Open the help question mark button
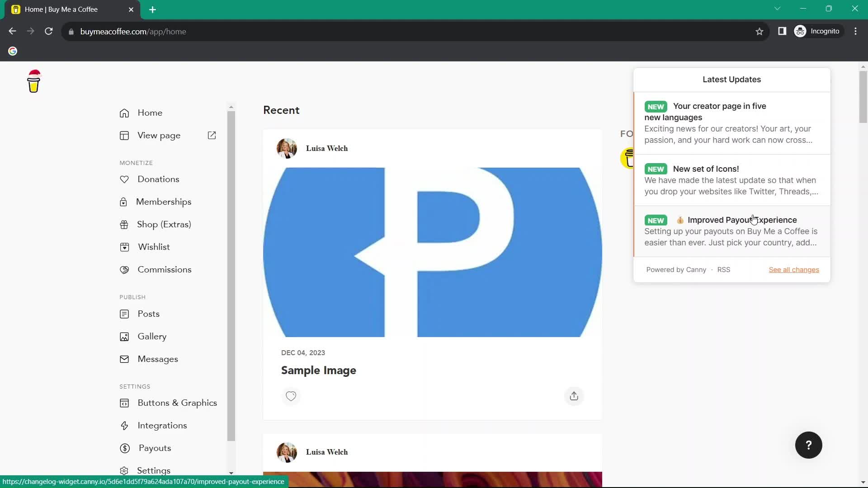The image size is (868, 488). coord(809,446)
